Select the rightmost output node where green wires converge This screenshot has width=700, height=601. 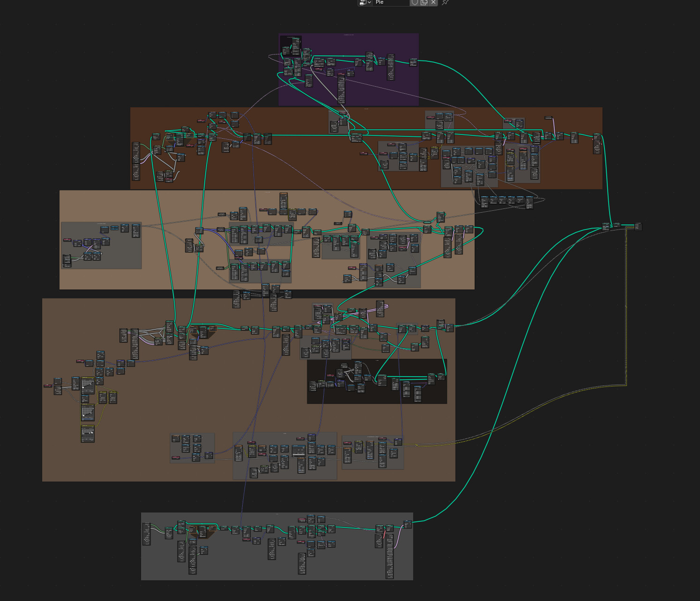tap(638, 226)
